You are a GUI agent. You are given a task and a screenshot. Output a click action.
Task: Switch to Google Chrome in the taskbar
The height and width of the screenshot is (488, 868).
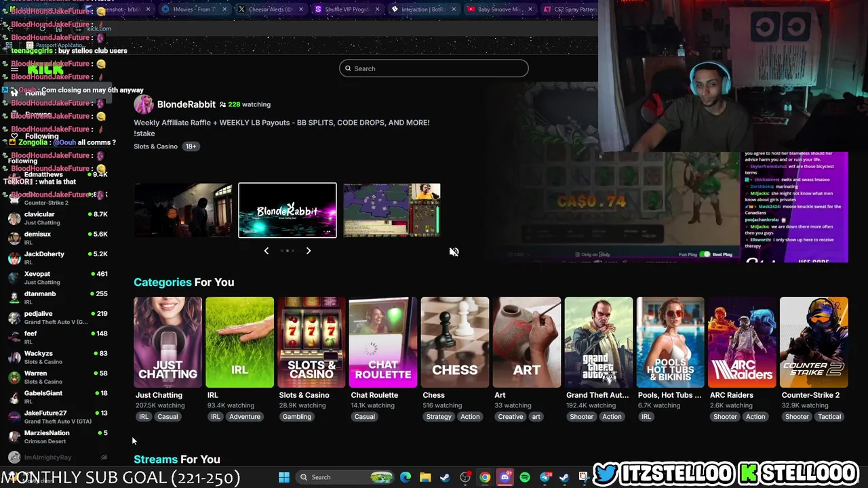485,477
